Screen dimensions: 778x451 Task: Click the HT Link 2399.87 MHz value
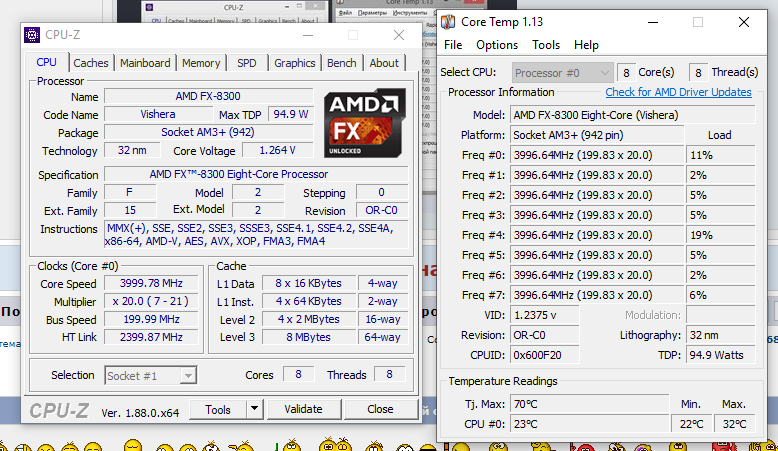tap(151, 337)
